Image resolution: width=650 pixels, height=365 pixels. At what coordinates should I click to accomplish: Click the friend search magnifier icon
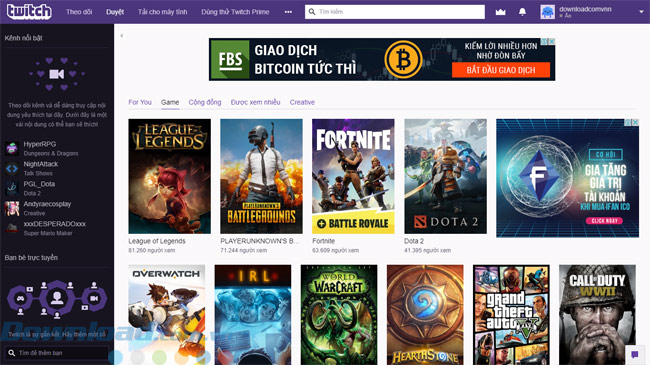point(12,353)
